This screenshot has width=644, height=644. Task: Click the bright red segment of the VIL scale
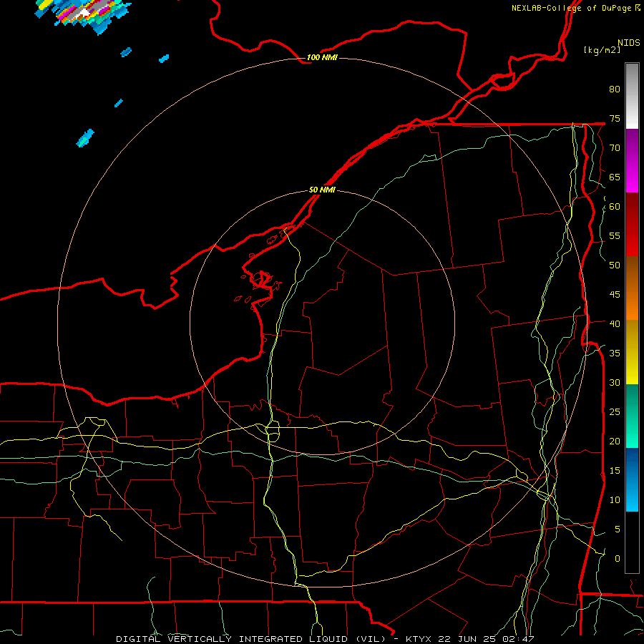(x=632, y=240)
